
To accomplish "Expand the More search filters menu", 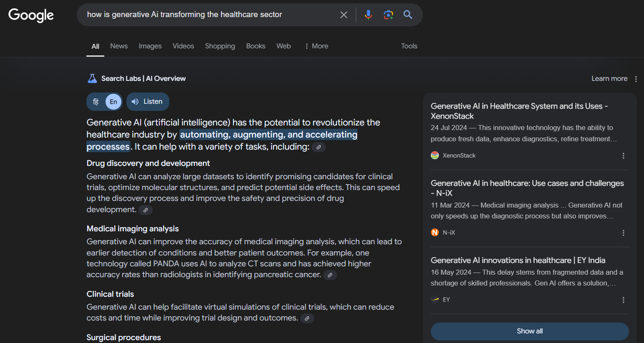I will (316, 46).
